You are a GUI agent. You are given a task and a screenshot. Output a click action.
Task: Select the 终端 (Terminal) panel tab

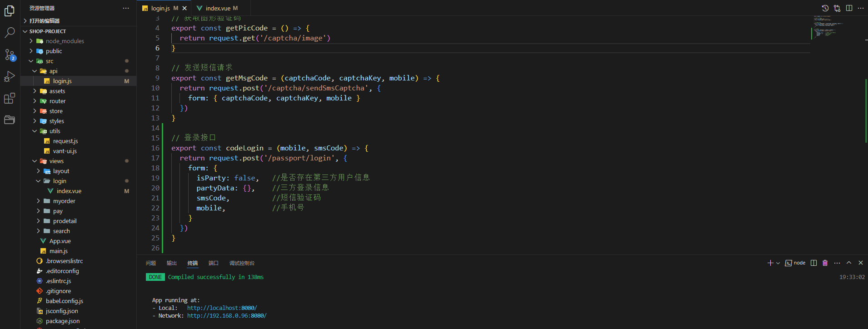[x=193, y=263]
